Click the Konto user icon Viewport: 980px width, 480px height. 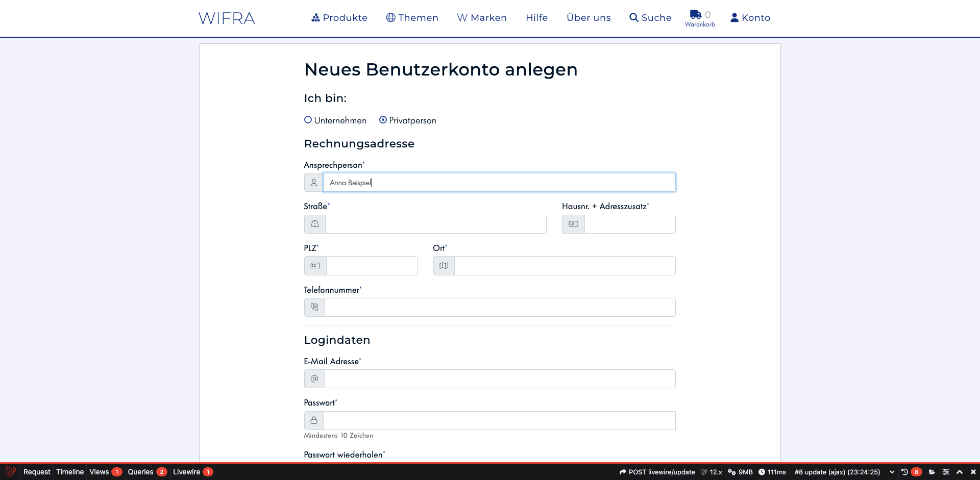tap(734, 17)
